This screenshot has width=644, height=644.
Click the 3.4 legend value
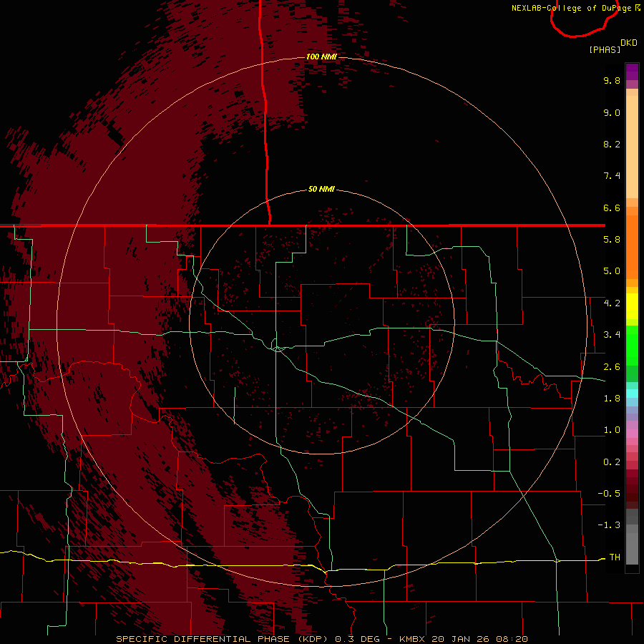(612, 335)
